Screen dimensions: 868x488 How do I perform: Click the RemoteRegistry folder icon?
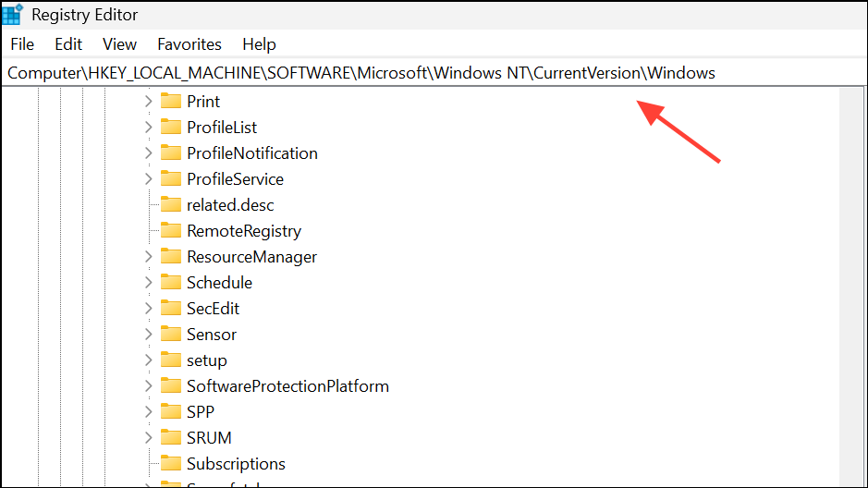(x=170, y=230)
